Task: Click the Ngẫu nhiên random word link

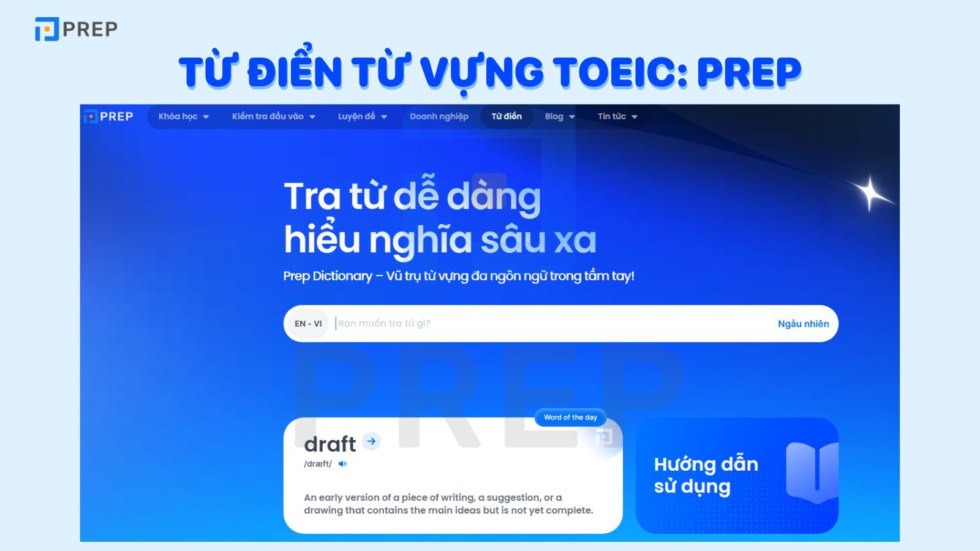Action: [x=802, y=324]
